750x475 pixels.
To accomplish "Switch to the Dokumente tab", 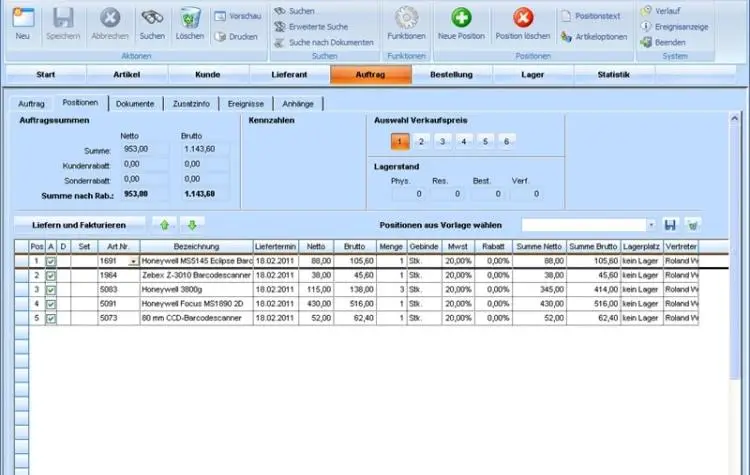I will pos(135,103).
